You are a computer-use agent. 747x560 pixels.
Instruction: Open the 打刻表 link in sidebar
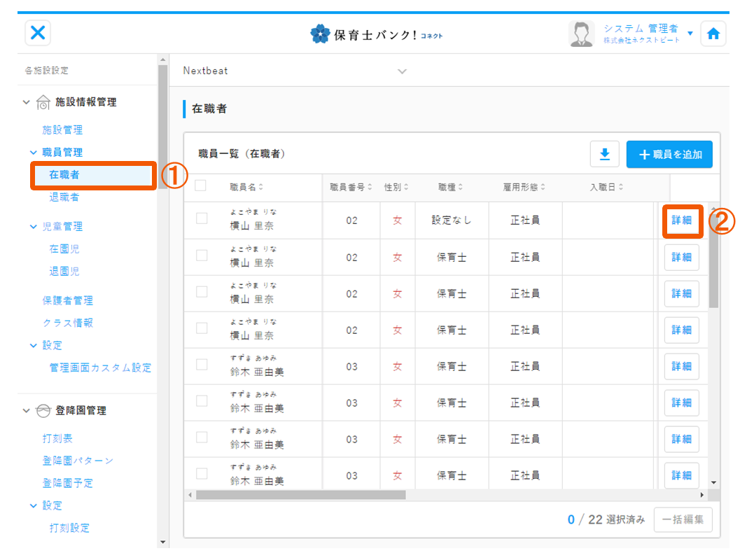click(x=57, y=438)
